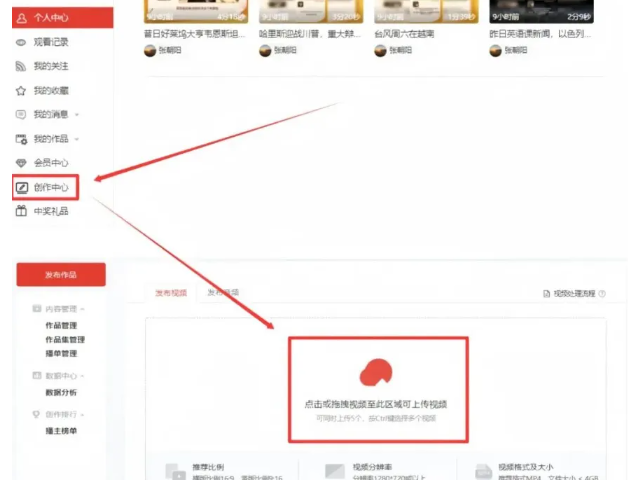The width and height of the screenshot is (628, 491).
Task: Click the red cloud upload icon
Action: pos(376,372)
